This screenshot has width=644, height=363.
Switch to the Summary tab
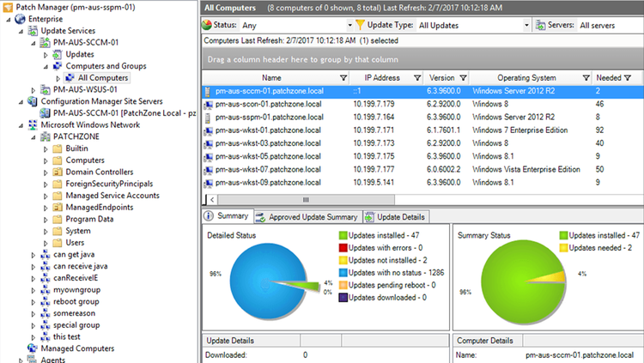click(x=228, y=216)
